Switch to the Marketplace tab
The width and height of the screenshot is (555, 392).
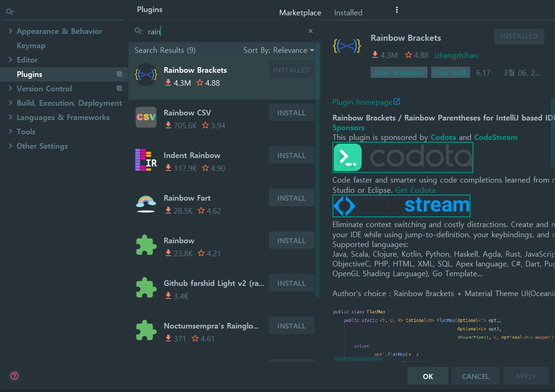tap(300, 13)
